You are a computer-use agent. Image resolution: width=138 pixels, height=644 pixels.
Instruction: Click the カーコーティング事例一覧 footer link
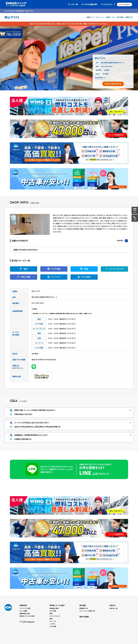[x=87, y=611]
